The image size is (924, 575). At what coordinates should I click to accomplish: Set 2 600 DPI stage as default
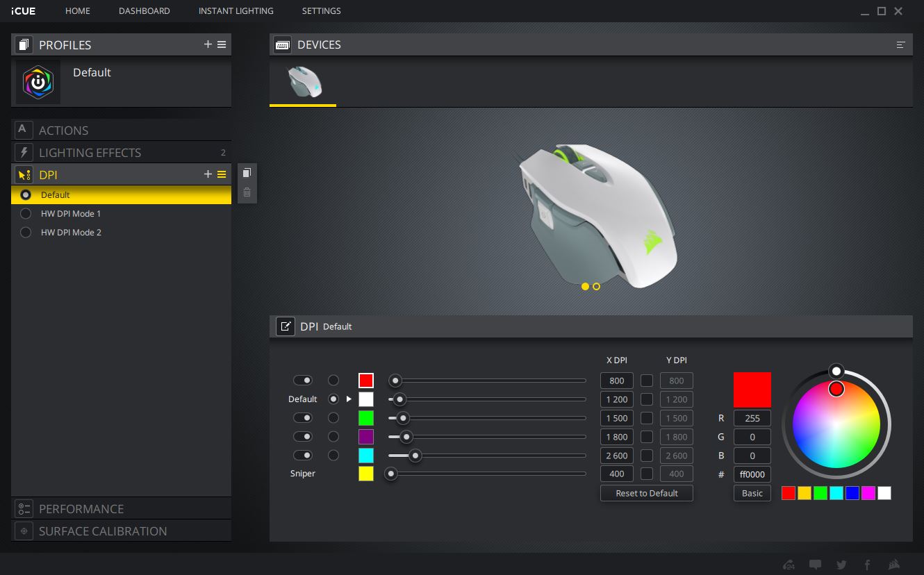333,456
